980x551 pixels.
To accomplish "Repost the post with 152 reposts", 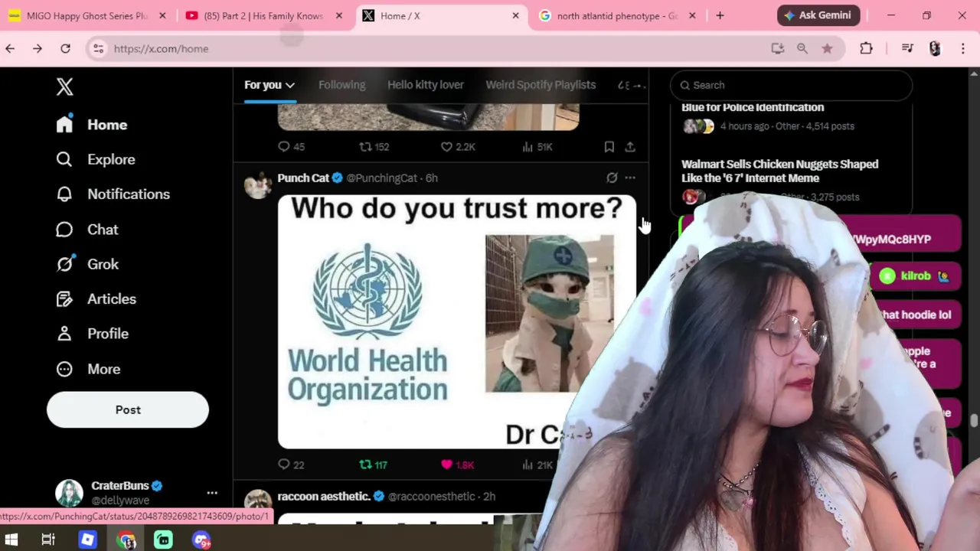I will click(x=374, y=147).
